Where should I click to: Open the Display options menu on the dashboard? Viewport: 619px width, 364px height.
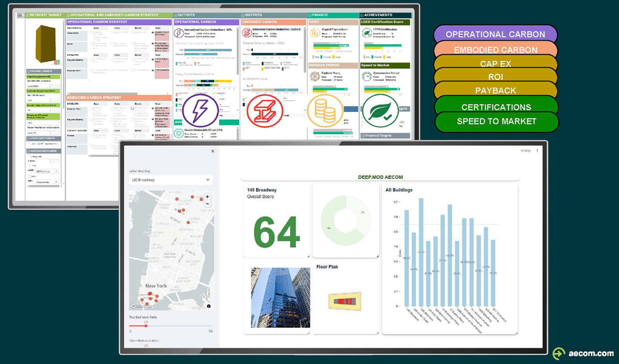pyautogui.click(x=538, y=150)
